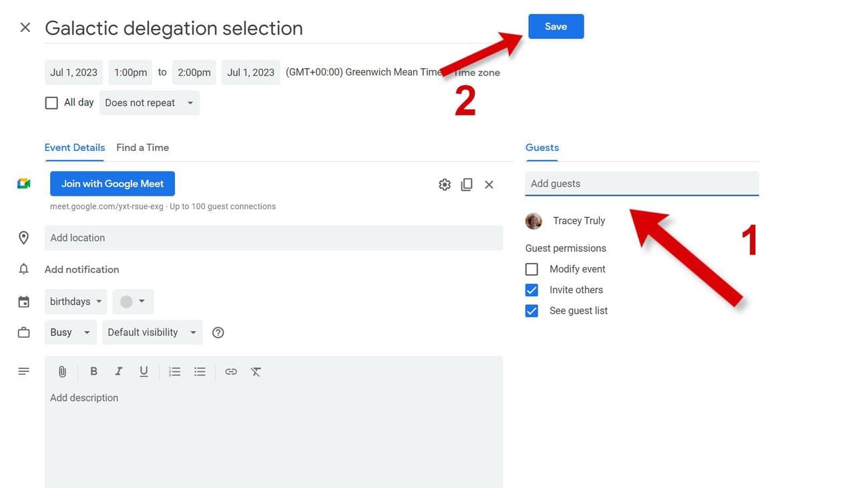Apply italic formatting to description
Viewport: 868px width, 488px height.
[118, 372]
